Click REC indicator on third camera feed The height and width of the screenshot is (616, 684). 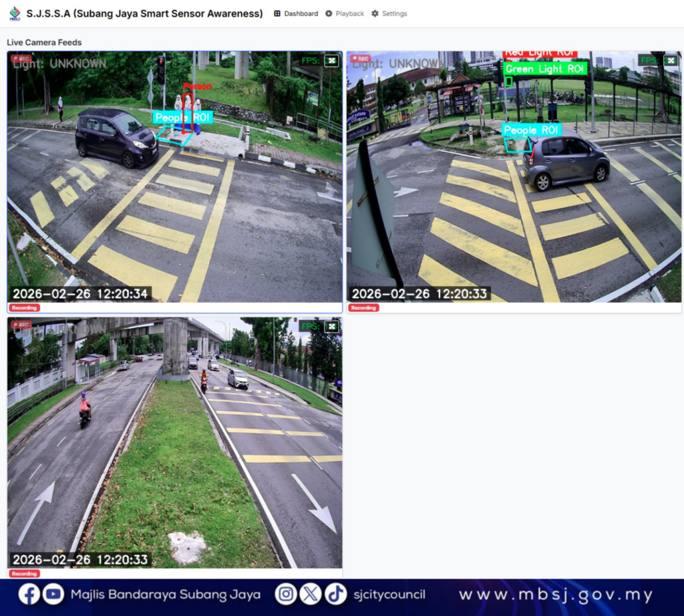click(x=21, y=325)
